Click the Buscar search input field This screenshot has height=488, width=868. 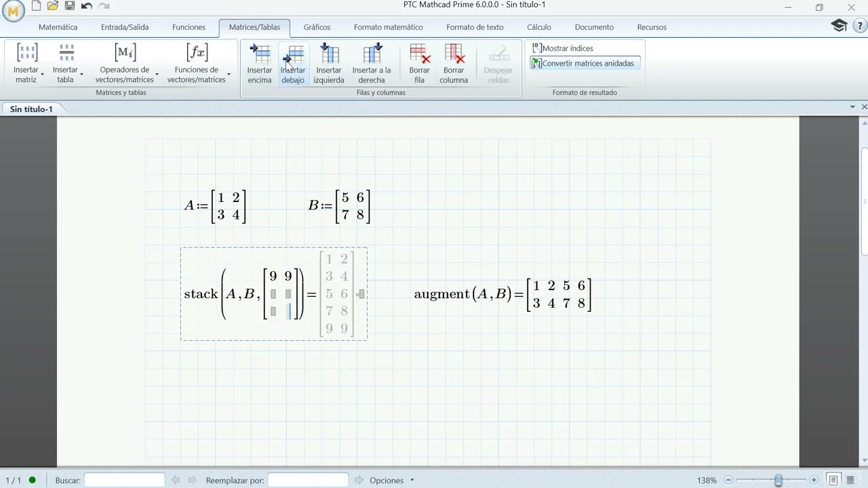click(124, 480)
